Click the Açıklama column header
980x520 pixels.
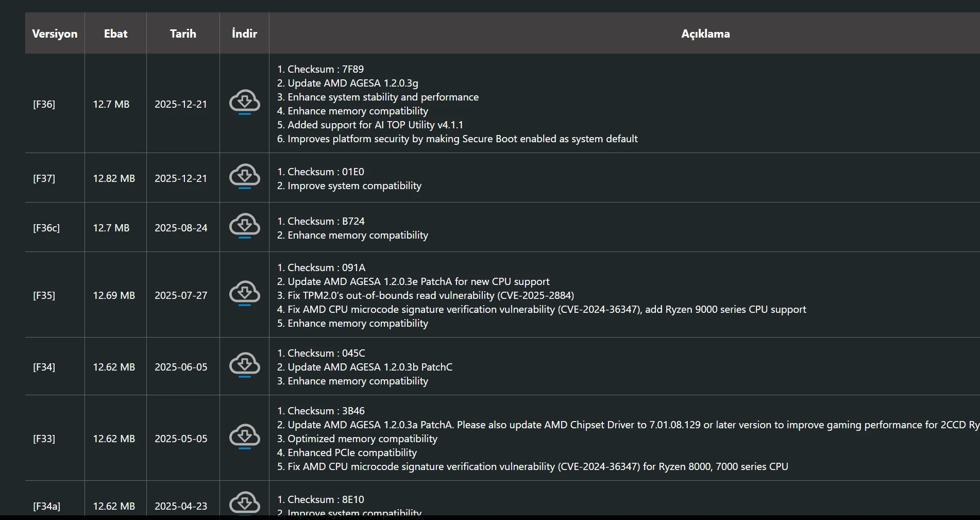coord(705,33)
